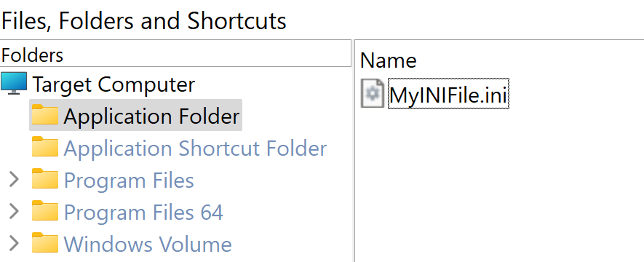Select the Windows Volume label
This screenshot has height=262, width=644.
[x=148, y=245]
